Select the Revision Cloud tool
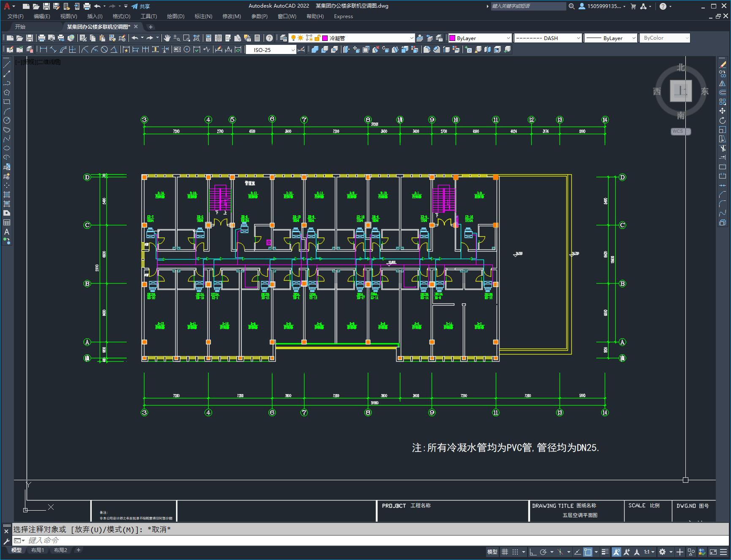Image resolution: width=731 pixels, height=560 pixels. [x=7, y=130]
